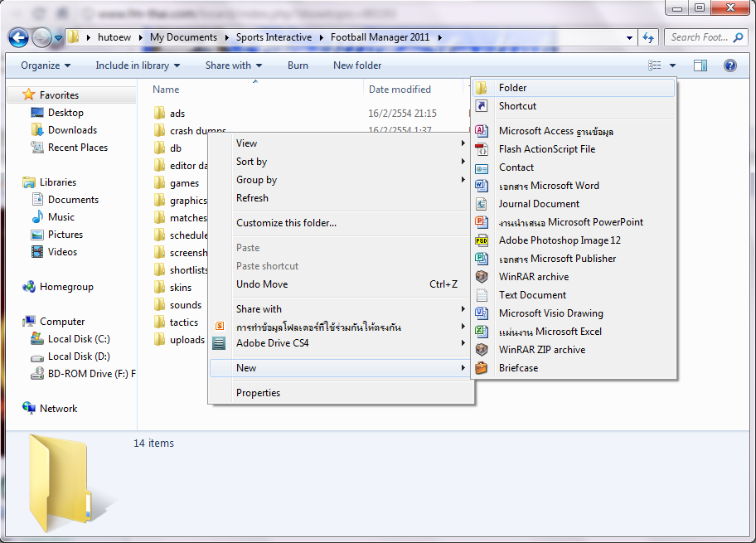
Task: Open New submenu in context menu
Action: [341, 368]
